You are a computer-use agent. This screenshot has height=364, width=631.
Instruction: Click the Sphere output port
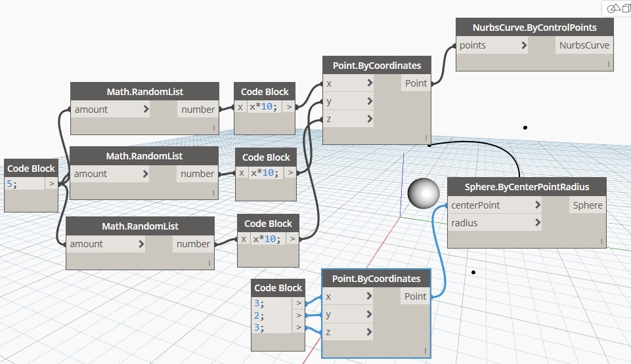[587, 205]
